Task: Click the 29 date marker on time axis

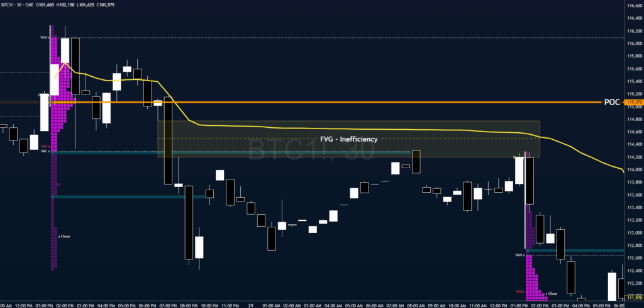Action: [x=250, y=303]
